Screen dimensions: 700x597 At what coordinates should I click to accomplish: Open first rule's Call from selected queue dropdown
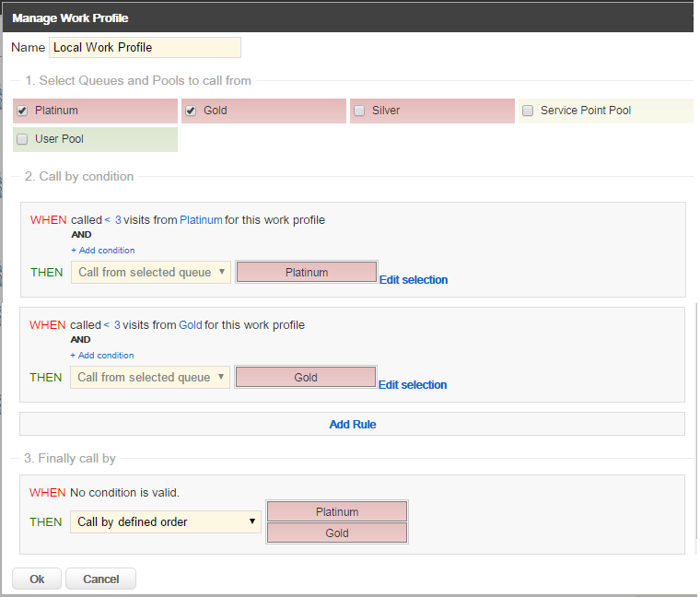coord(151,273)
